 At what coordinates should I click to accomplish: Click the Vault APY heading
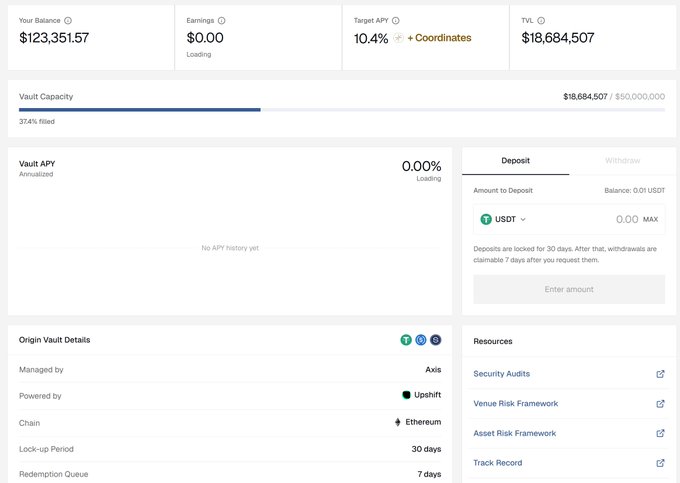coord(37,164)
